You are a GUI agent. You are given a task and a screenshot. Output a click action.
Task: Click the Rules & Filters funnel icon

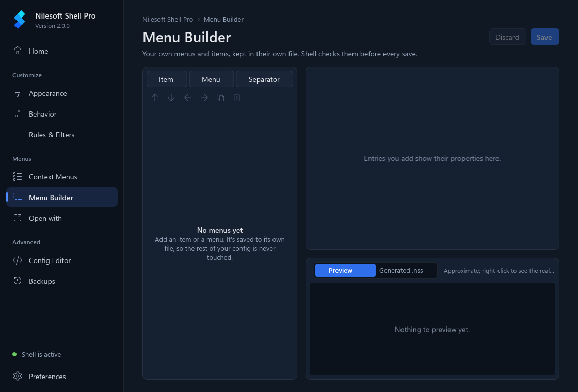18,134
